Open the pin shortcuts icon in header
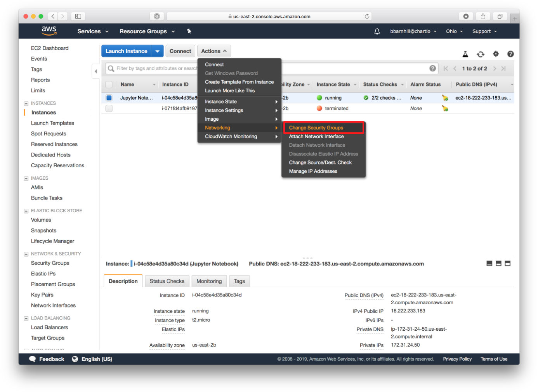 tap(189, 31)
